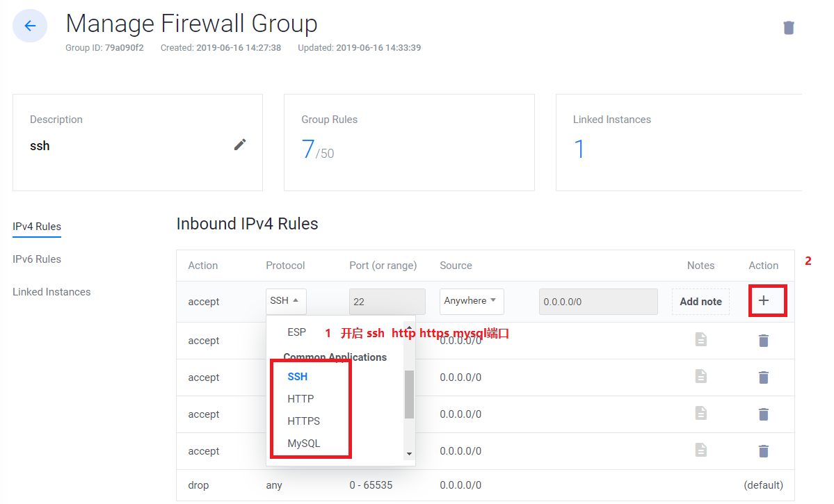Click the port field showing 22
The height and width of the screenshot is (504, 834).
pos(387,302)
